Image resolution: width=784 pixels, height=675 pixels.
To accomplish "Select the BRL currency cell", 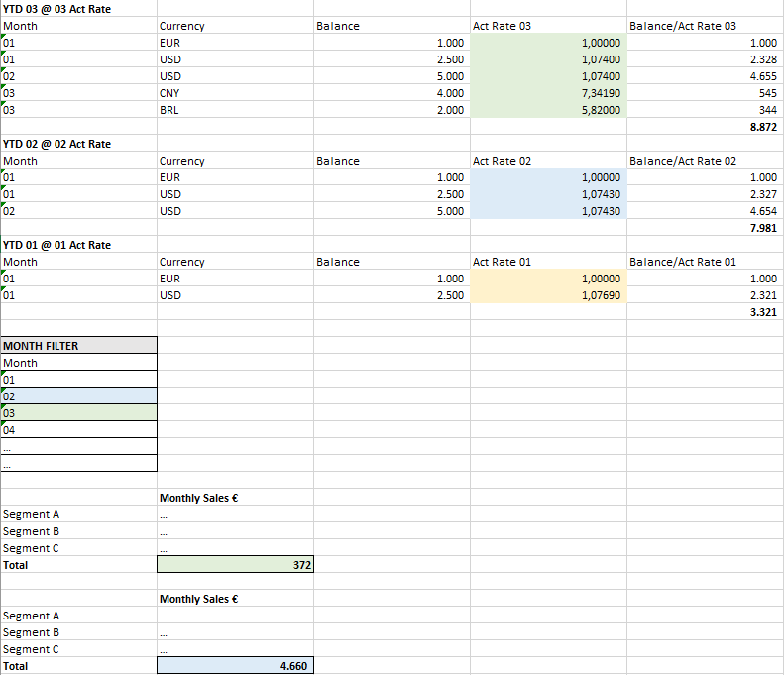I will tap(236, 110).
